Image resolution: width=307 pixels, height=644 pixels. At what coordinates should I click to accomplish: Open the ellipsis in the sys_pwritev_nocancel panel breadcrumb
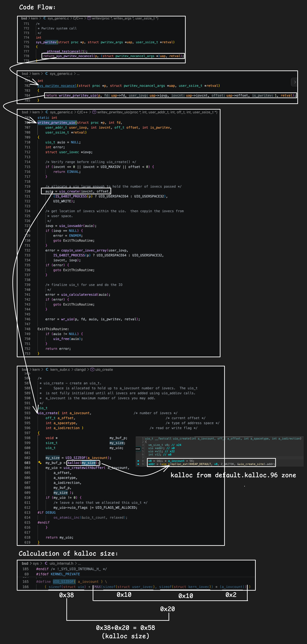point(78,74)
